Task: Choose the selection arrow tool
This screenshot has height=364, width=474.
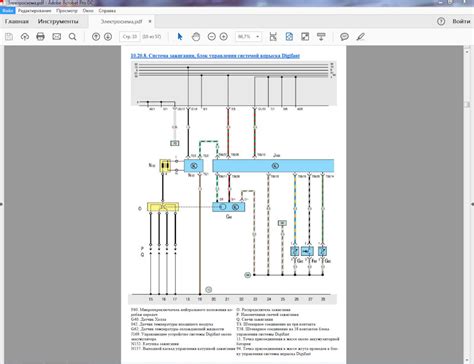Action: 180,37
